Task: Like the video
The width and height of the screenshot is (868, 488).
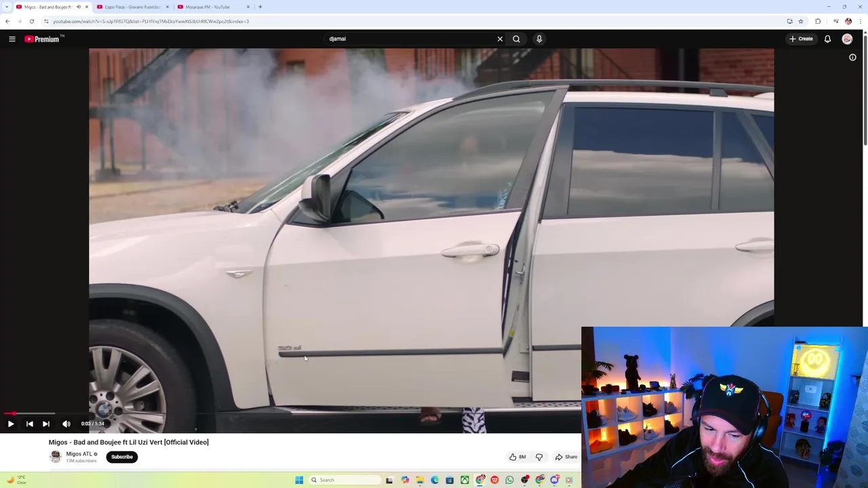Action: (x=517, y=457)
